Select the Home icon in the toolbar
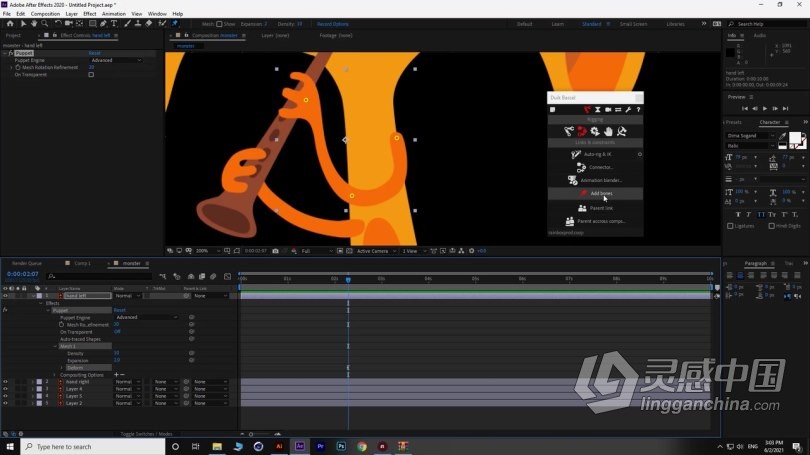 click(x=10, y=24)
